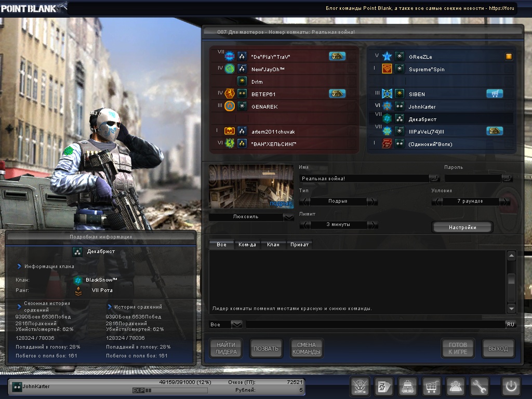
Task: Open the inventory backpack icon
Action: tap(407, 386)
